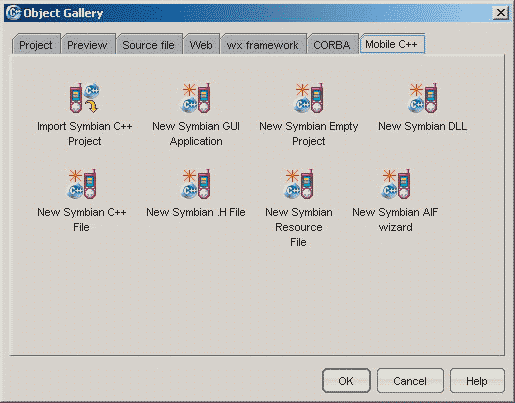Screen dimensions: 515x403
Task: Select the Mobile C++ tab
Action: (392, 44)
